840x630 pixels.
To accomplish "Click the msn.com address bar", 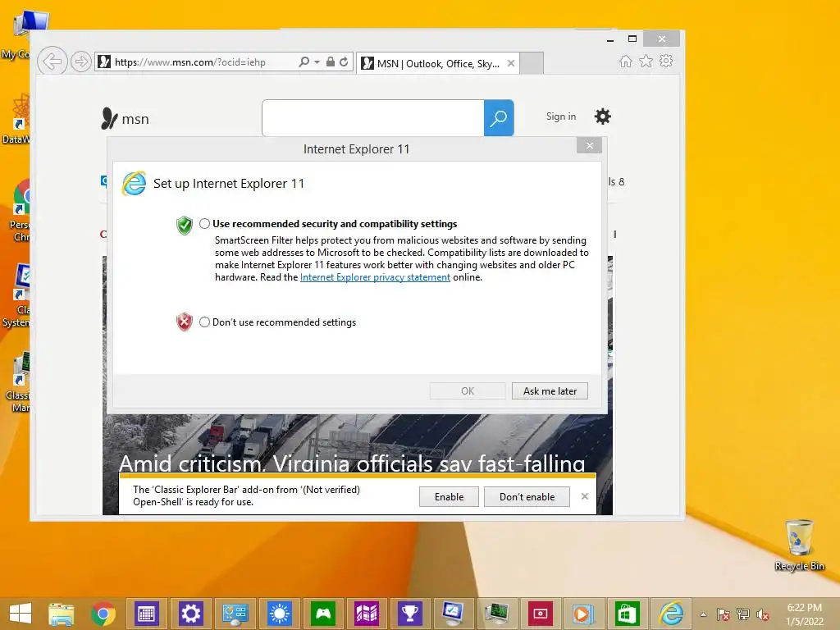I will pos(195,62).
